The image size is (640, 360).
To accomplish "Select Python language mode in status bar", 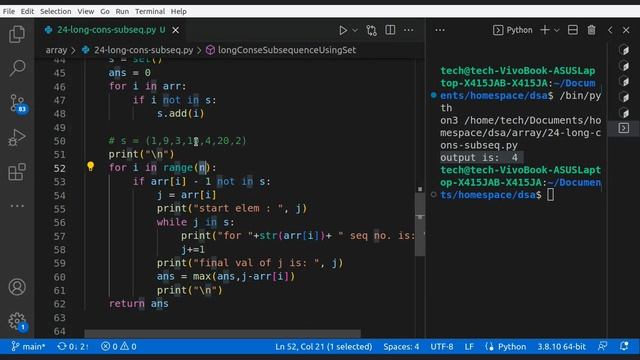I will click(512, 347).
